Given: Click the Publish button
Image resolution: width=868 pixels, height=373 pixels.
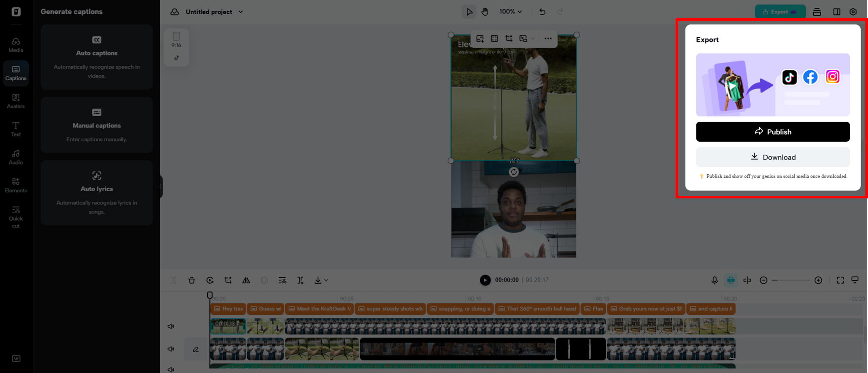Looking at the screenshot, I should (x=773, y=132).
